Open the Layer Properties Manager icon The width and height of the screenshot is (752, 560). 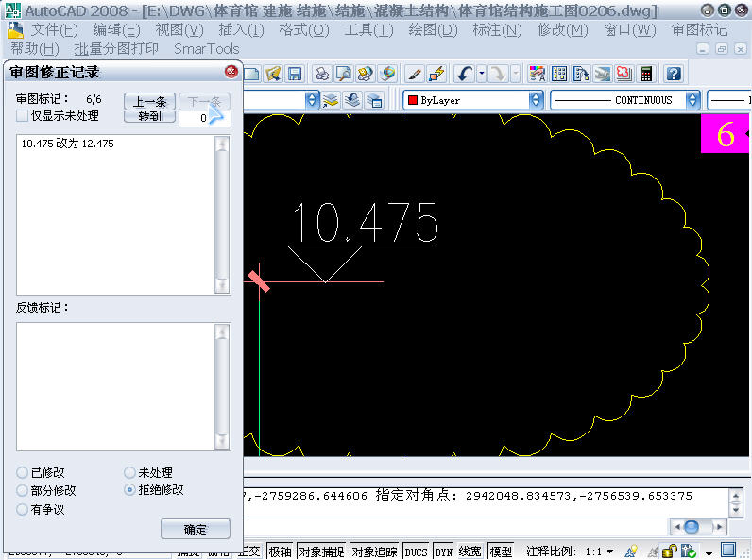[x=330, y=100]
